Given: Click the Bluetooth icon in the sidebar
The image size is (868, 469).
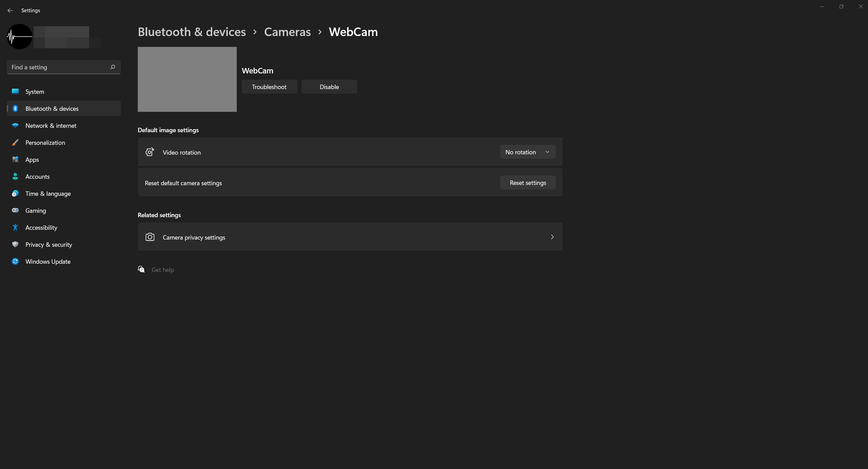Looking at the screenshot, I should pyautogui.click(x=15, y=108).
